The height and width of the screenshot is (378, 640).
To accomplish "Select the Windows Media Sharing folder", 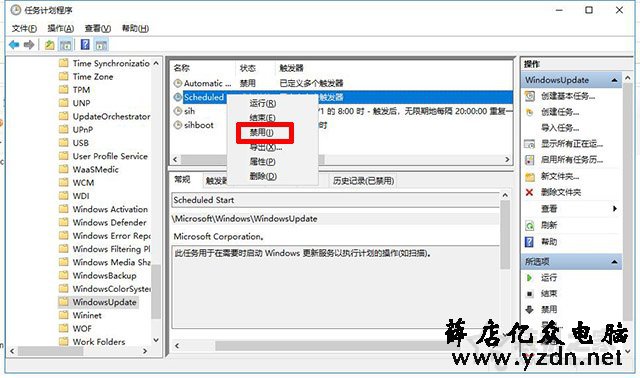I will coord(104,262).
